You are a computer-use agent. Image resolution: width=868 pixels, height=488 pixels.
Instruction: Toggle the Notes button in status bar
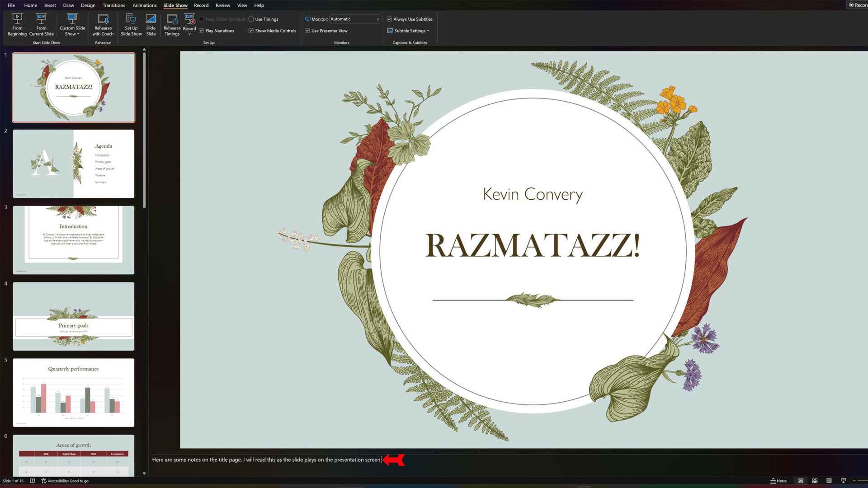pyautogui.click(x=778, y=481)
